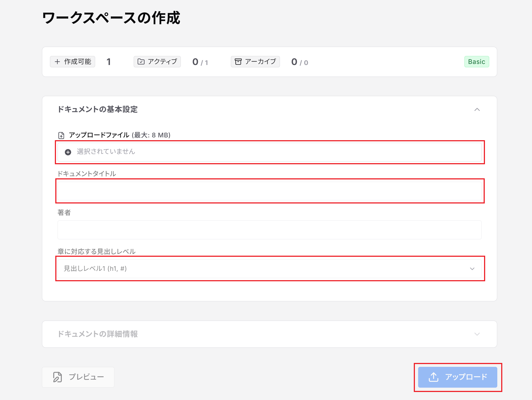Click the ドキュメントの詳細情報 section heading
Screen dimensions: 532x400
97,334
